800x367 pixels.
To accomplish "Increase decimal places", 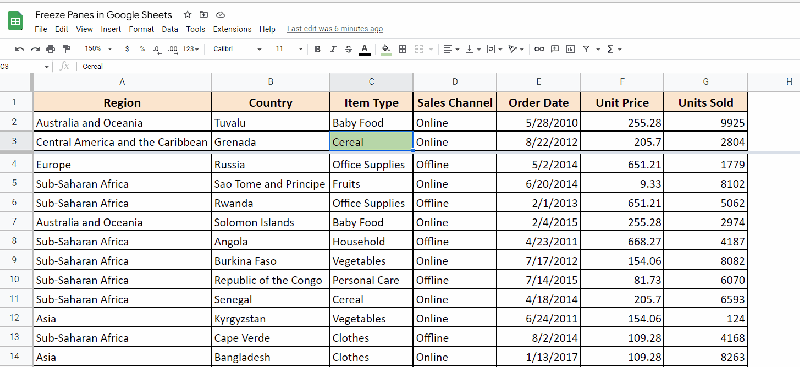I will point(172,49).
